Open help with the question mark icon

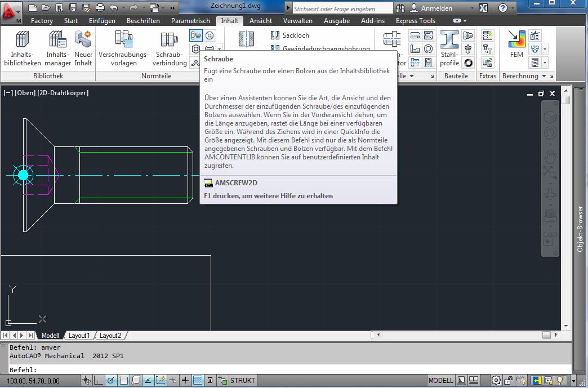(503, 8)
